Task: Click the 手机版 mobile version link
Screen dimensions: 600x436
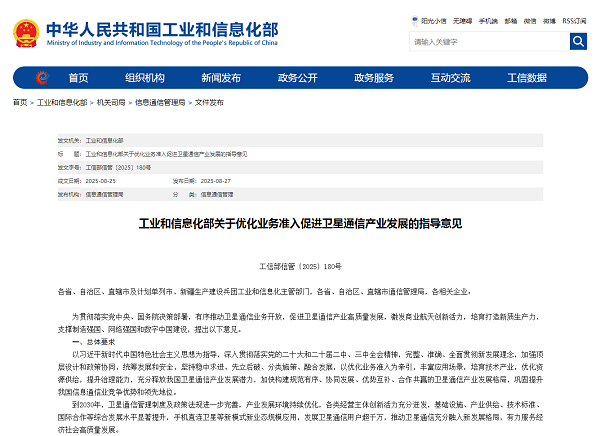Action: tap(488, 21)
